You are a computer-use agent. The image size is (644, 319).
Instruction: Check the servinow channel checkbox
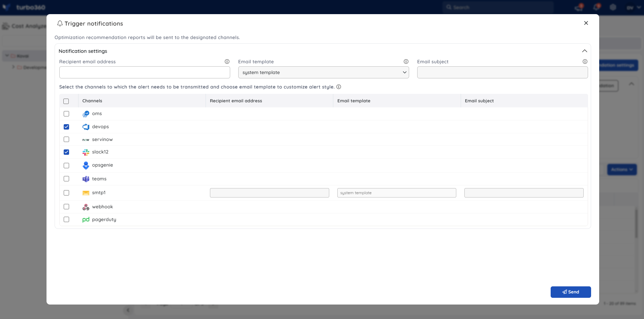tap(66, 139)
